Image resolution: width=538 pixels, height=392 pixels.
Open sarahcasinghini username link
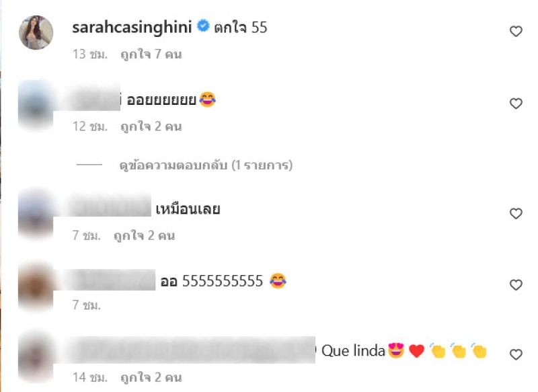pos(132,28)
